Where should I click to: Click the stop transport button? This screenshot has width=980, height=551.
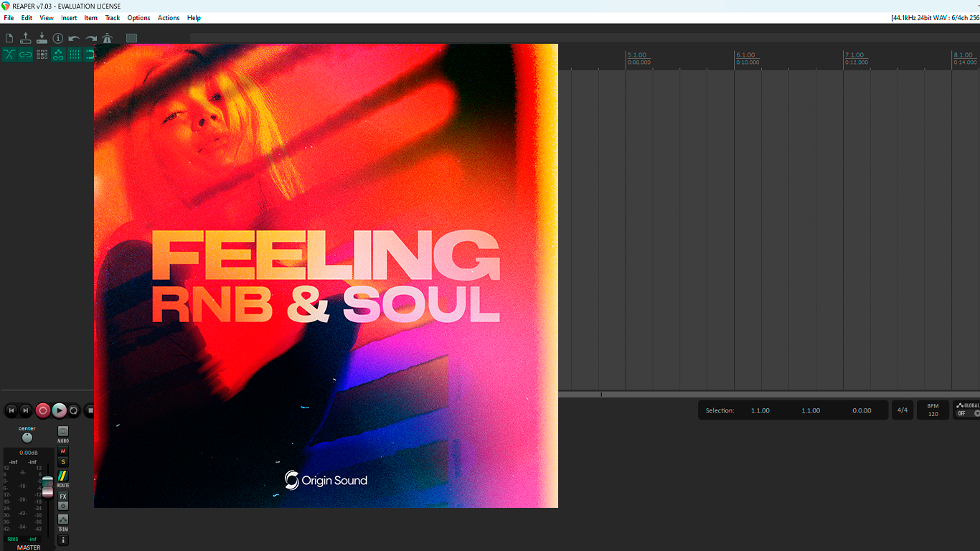click(89, 410)
